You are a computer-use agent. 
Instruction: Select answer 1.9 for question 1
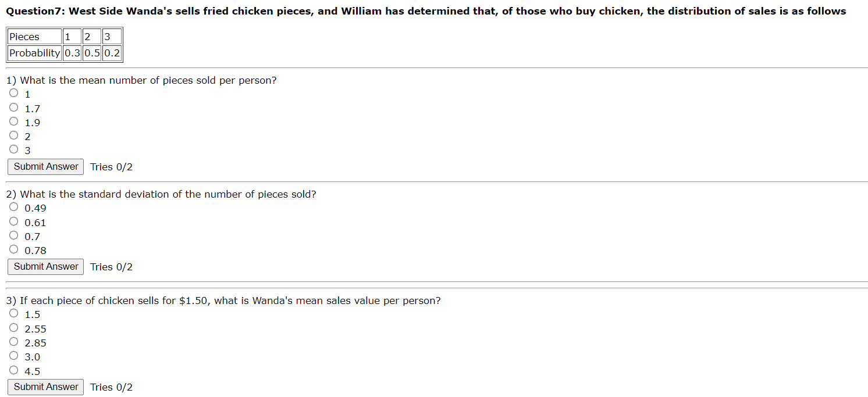click(x=13, y=121)
